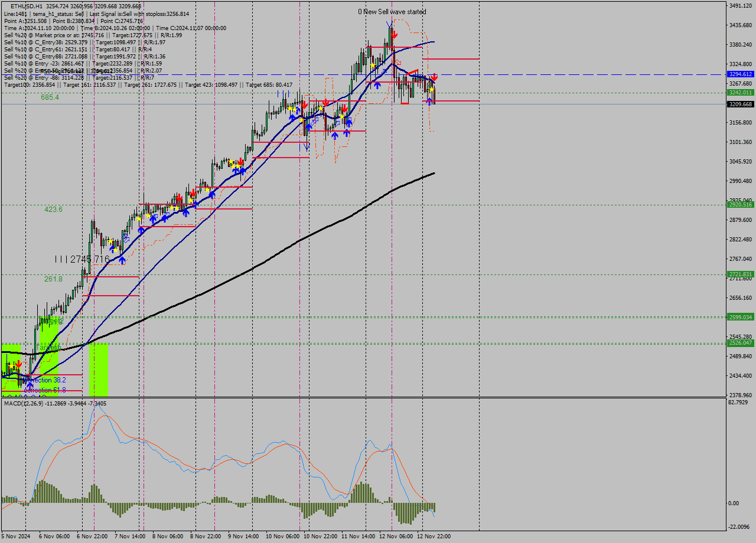The width and height of the screenshot is (756, 543).
Task: Click the black 3209.668 current price tag
Action: [x=741, y=104]
